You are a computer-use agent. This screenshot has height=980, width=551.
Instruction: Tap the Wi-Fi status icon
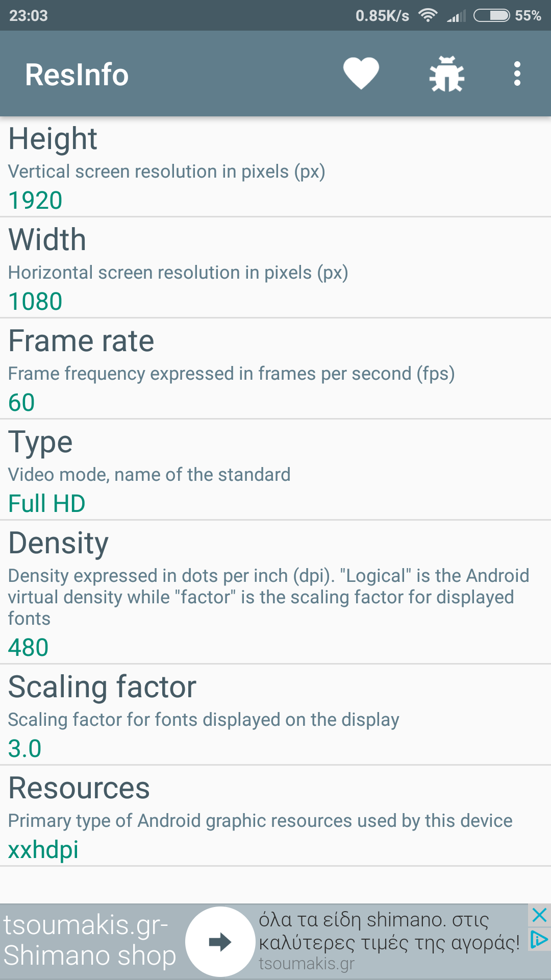(x=428, y=15)
